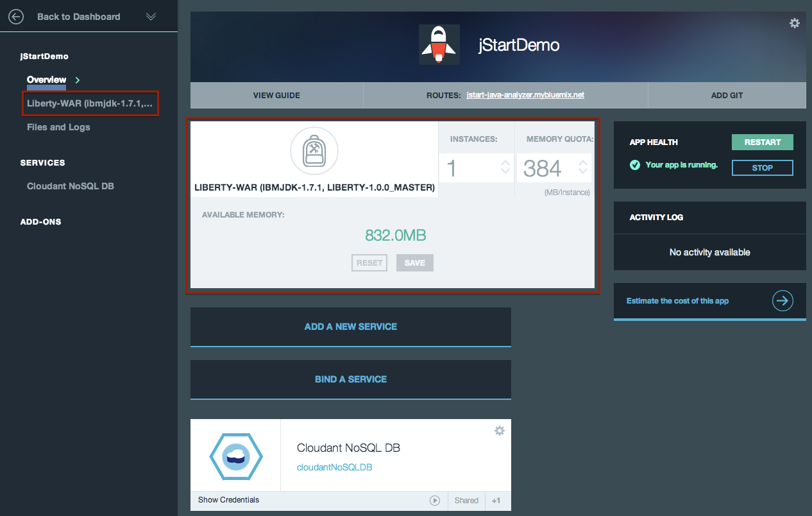Stop the app with STOP button

tap(763, 168)
